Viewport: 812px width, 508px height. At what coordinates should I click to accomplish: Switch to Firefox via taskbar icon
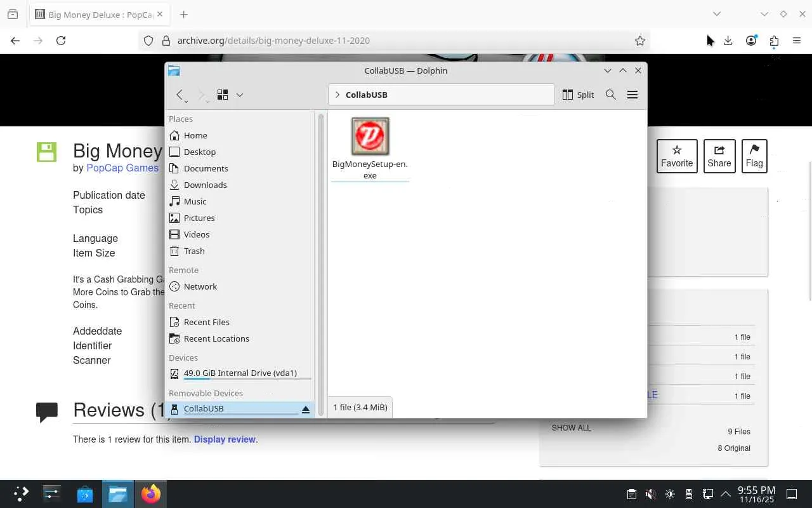pos(151,494)
